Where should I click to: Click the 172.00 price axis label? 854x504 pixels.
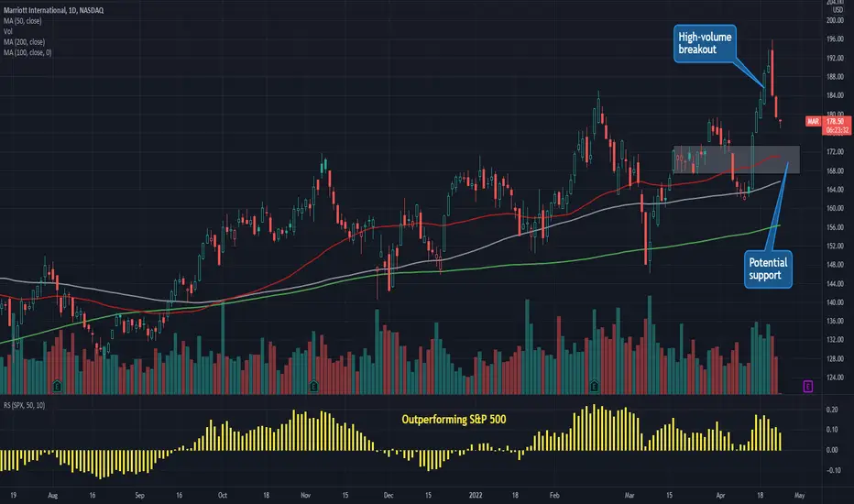coord(835,152)
